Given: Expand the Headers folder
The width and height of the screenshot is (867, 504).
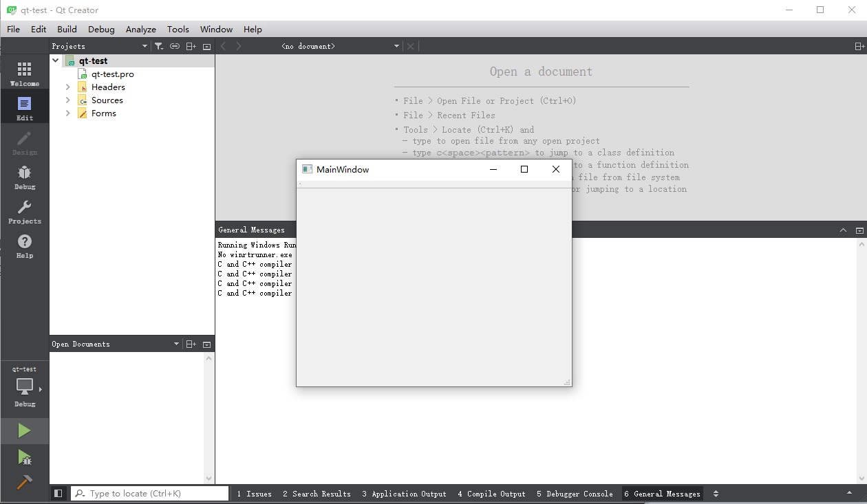Looking at the screenshot, I should (67, 87).
